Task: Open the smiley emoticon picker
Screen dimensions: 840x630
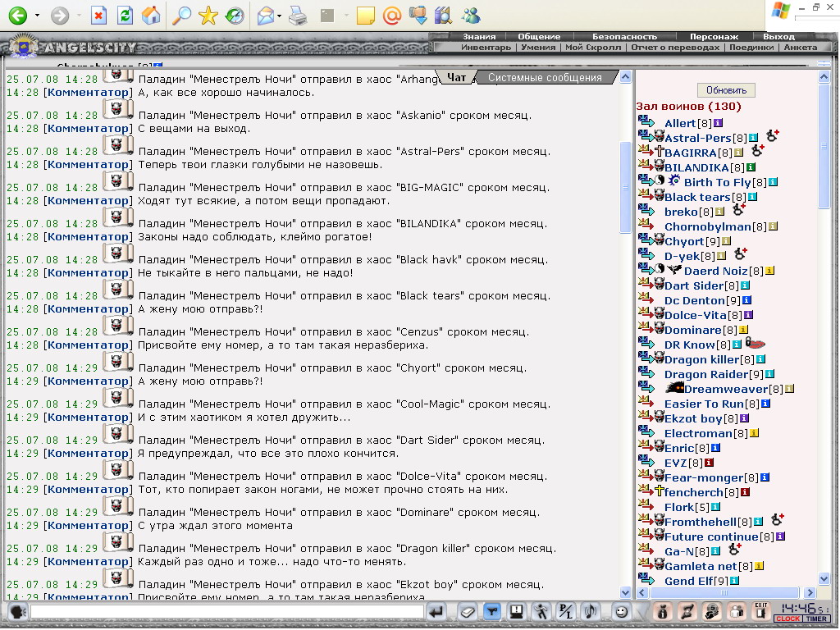Action: [622, 611]
